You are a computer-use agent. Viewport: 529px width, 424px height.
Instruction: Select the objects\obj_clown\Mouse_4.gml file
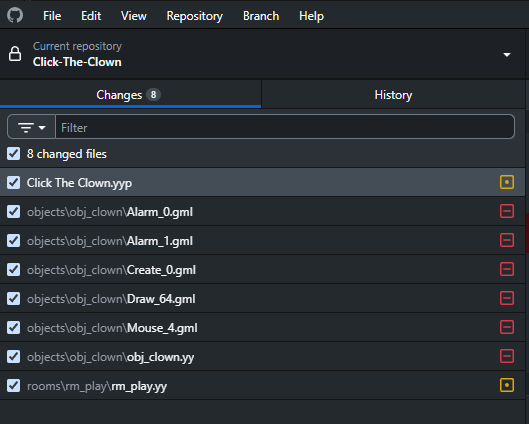click(262, 328)
